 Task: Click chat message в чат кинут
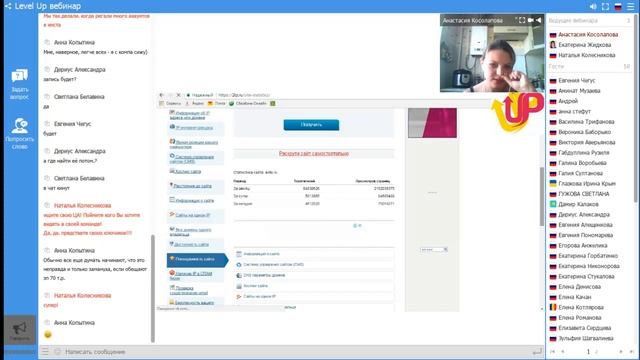57,188
